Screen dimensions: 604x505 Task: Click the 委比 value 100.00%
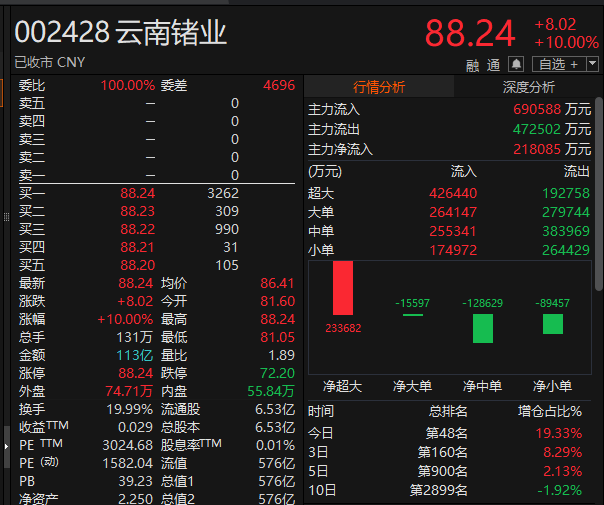pyautogui.click(x=128, y=85)
